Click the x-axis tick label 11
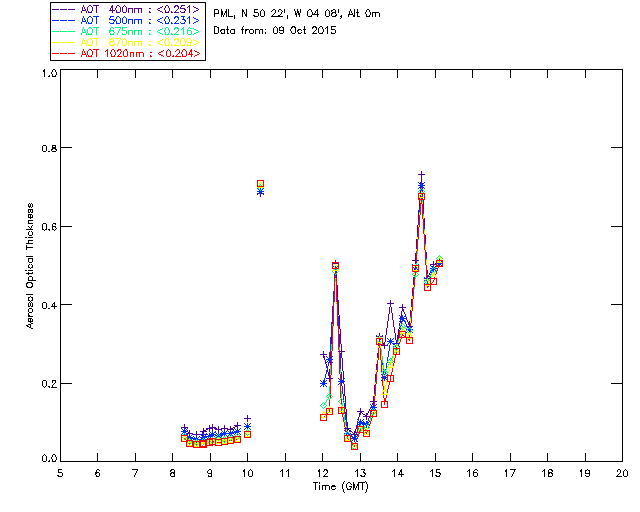Viewport: 640px width, 512px height. tap(285, 473)
